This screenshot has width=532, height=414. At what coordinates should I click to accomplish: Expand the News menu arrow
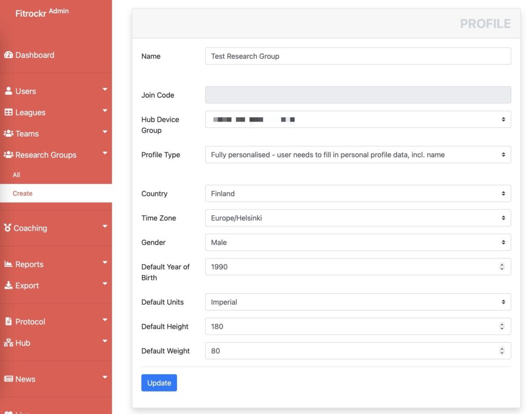click(x=105, y=377)
